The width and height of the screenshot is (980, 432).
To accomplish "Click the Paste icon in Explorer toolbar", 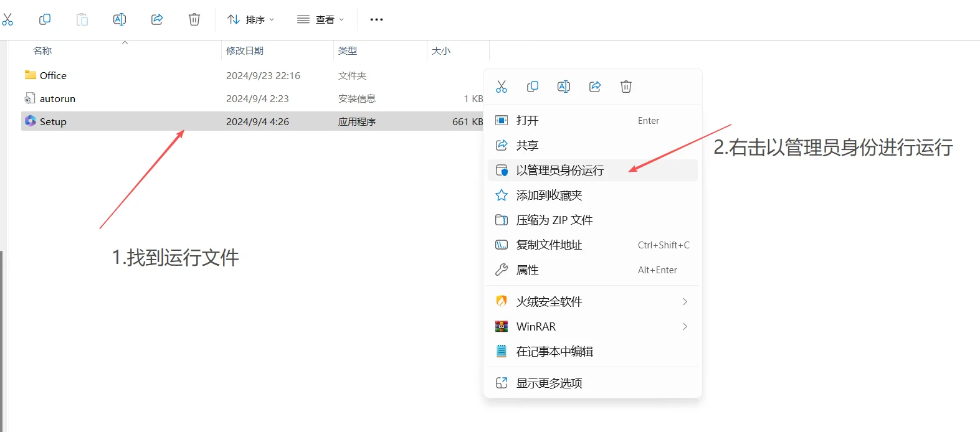I will coord(82,19).
